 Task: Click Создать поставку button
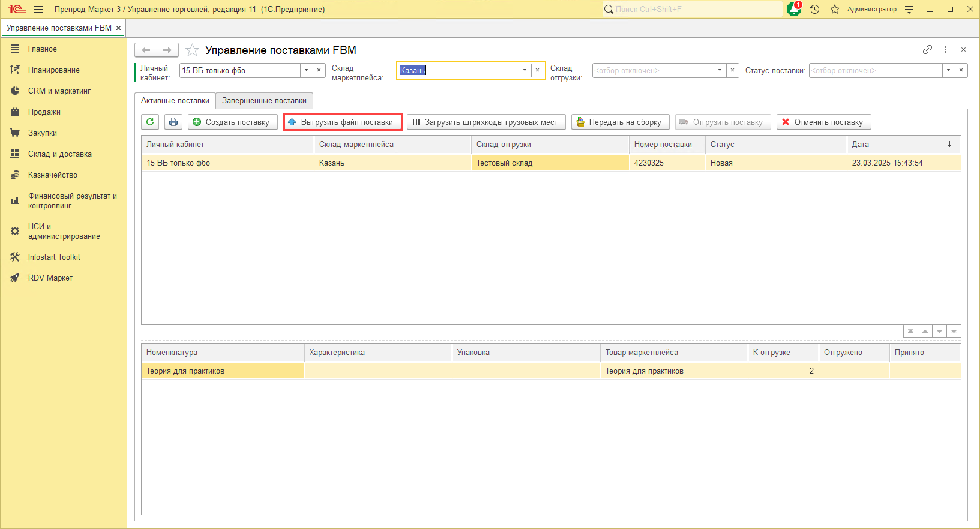(x=232, y=122)
